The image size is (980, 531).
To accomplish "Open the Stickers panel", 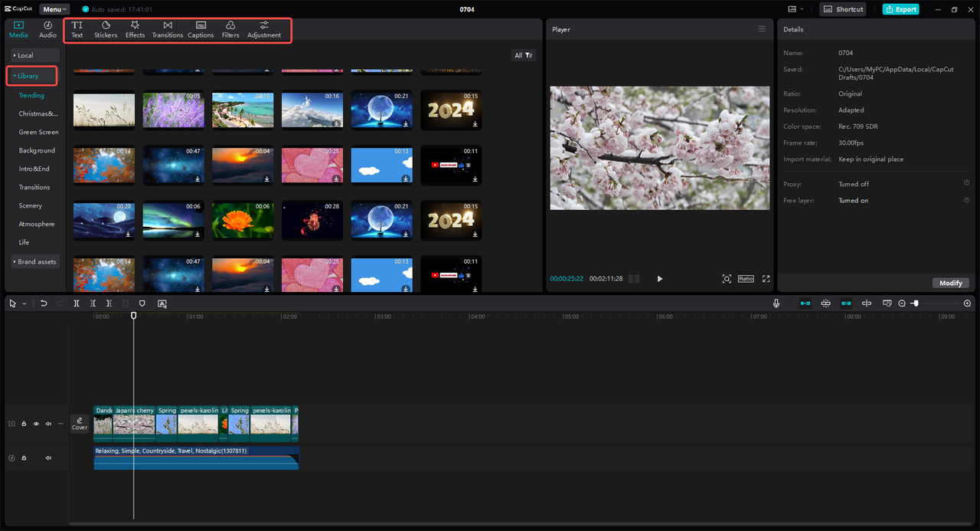I will (106, 29).
